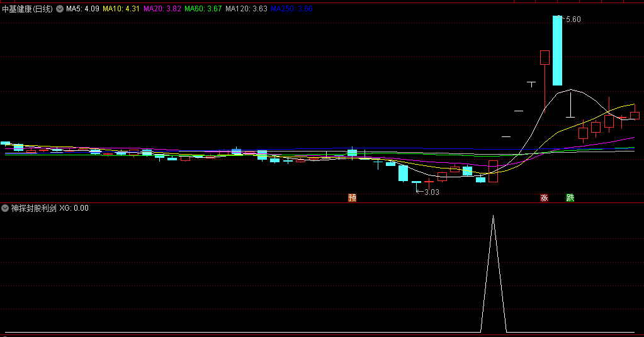Image resolution: width=644 pixels, height=337 pixels.
Task: Select the 神探封股利剑 indicator name
Action: click(33, 208)
